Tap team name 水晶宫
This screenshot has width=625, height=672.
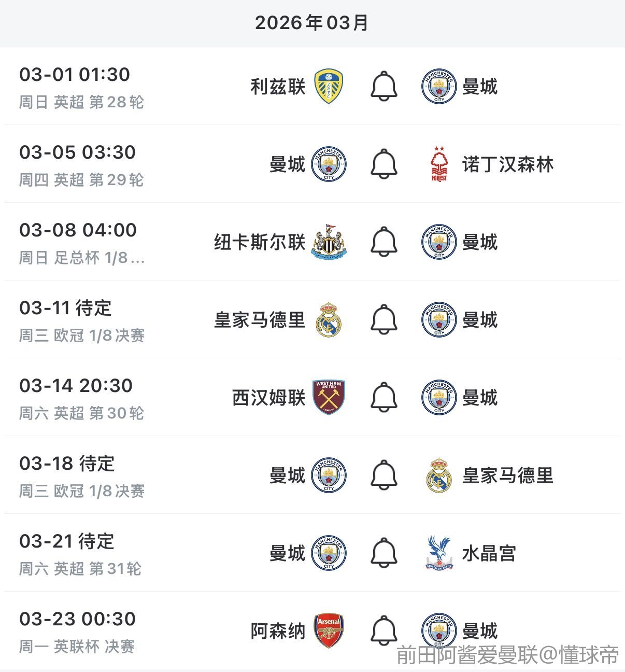(489, 554)
